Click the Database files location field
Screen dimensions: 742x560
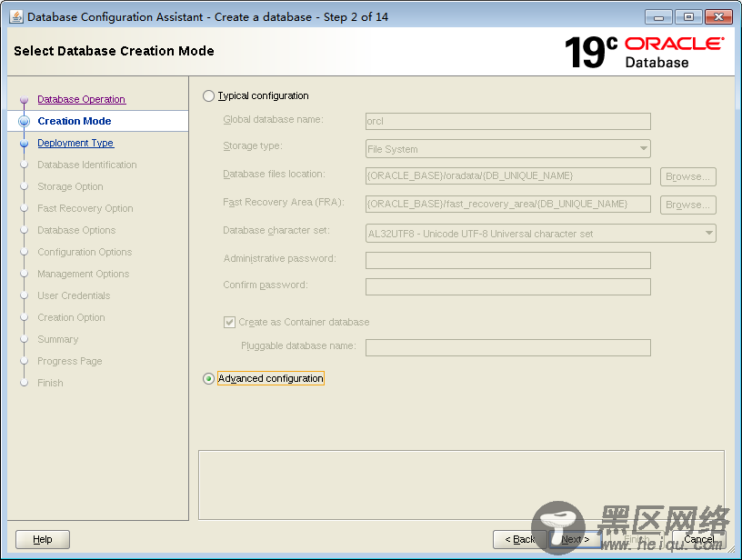[x=507, y=176]
